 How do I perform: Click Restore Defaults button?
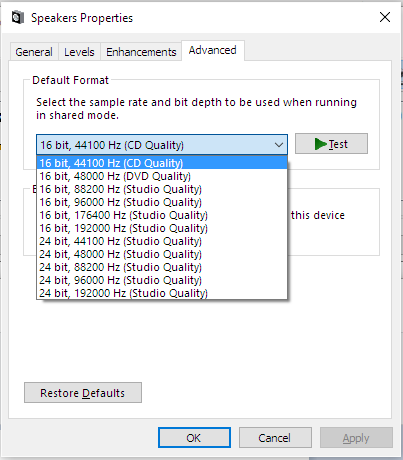(83, 393)
